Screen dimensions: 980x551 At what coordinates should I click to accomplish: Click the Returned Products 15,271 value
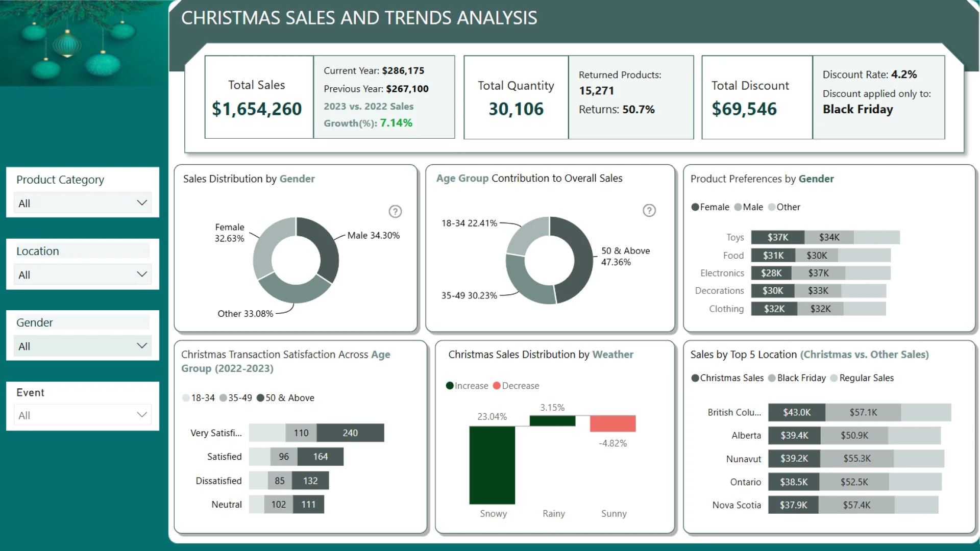tap(596, 91)
